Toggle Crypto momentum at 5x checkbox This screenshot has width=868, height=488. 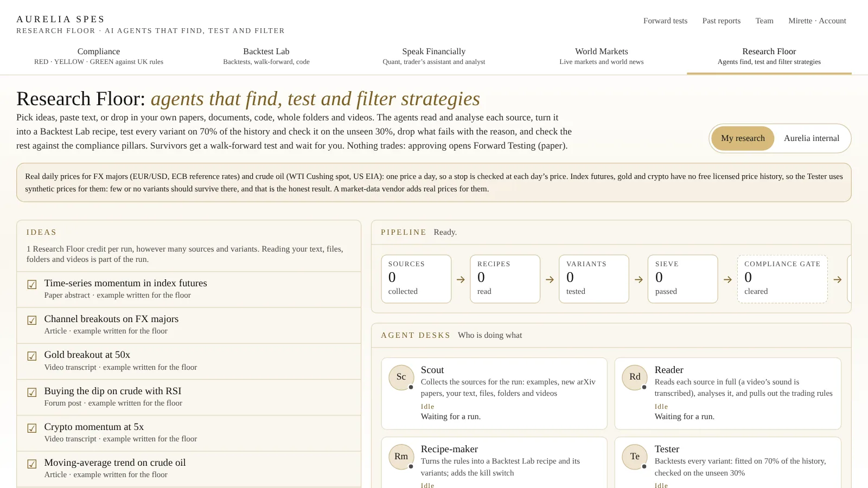[x=32, y=428]
